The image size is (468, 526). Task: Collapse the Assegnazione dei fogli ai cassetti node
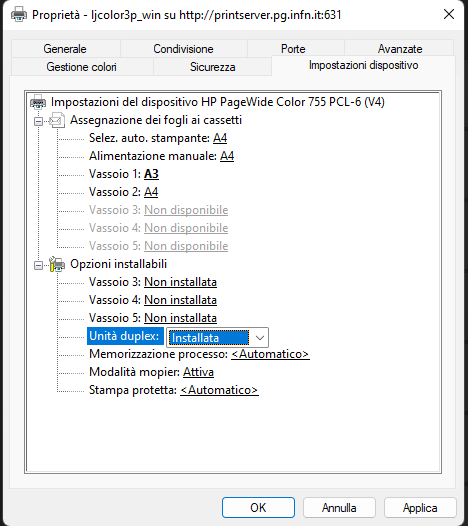coord(39,121)
